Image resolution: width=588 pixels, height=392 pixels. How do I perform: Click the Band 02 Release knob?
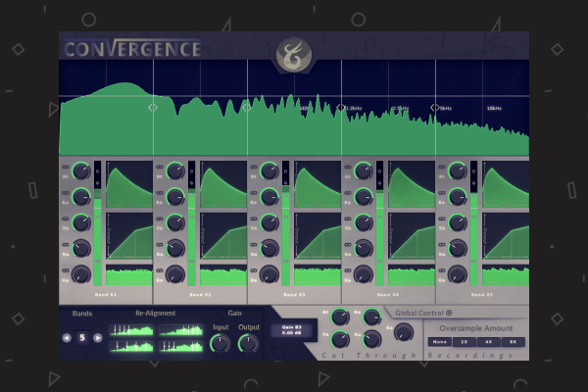point(175,197)
